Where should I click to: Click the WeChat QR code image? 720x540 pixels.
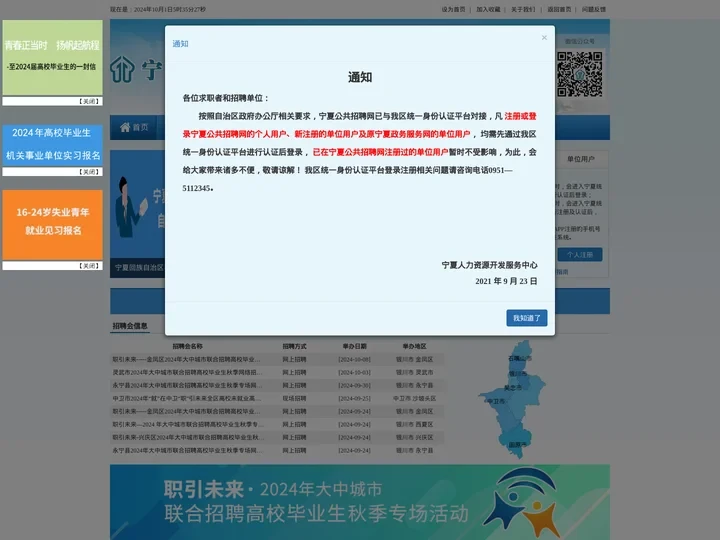pos(579,74)
